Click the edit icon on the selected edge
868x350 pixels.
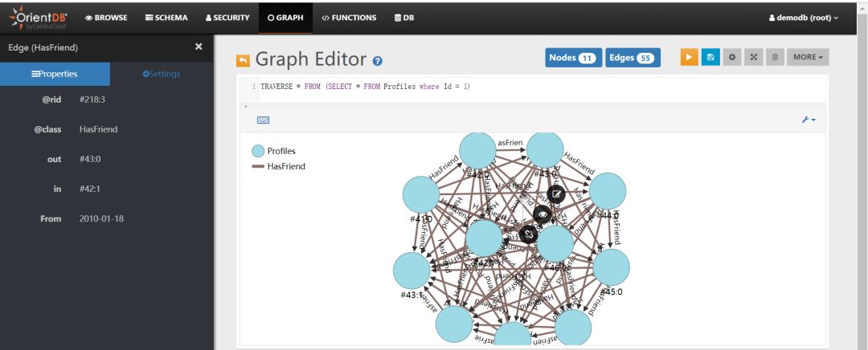click(556, 193)
